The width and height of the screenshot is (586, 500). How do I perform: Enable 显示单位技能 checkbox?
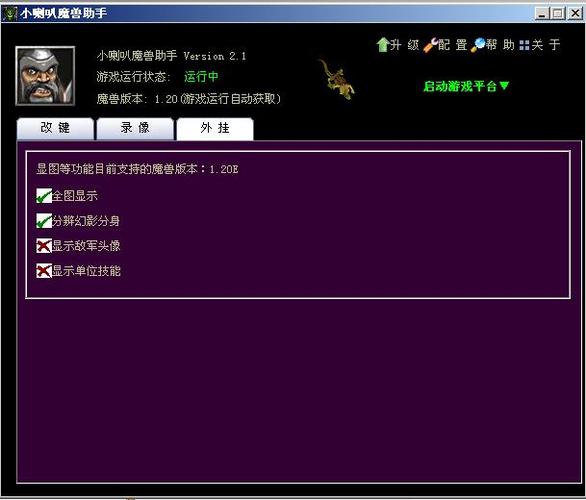pos(44,271)
